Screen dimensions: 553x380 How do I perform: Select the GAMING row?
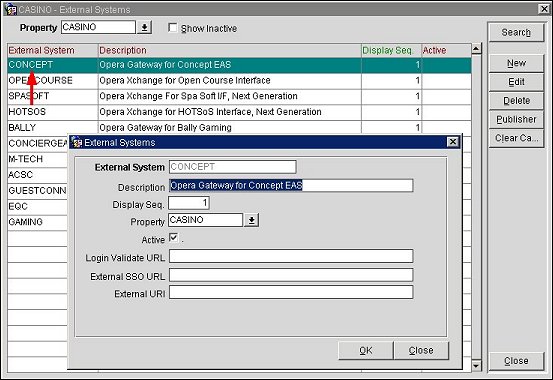(37, 222)
